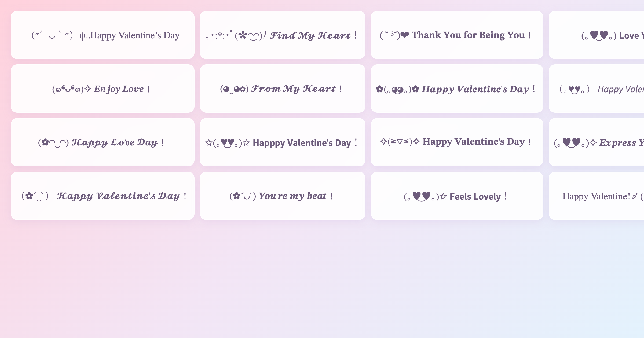644x338 pixels.
Task: Select the "ψ..Happy Valentine's Day" kaomoji card
Action: (x=103, y=35)
